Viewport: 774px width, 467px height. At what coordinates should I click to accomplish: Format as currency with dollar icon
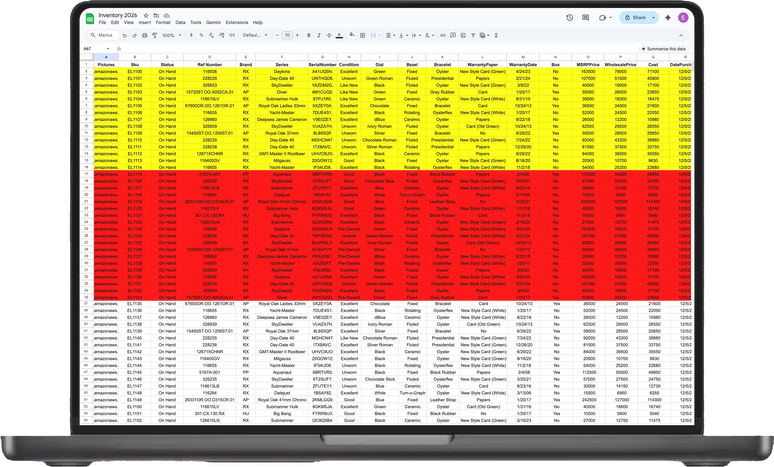click(x=191, y=35)
